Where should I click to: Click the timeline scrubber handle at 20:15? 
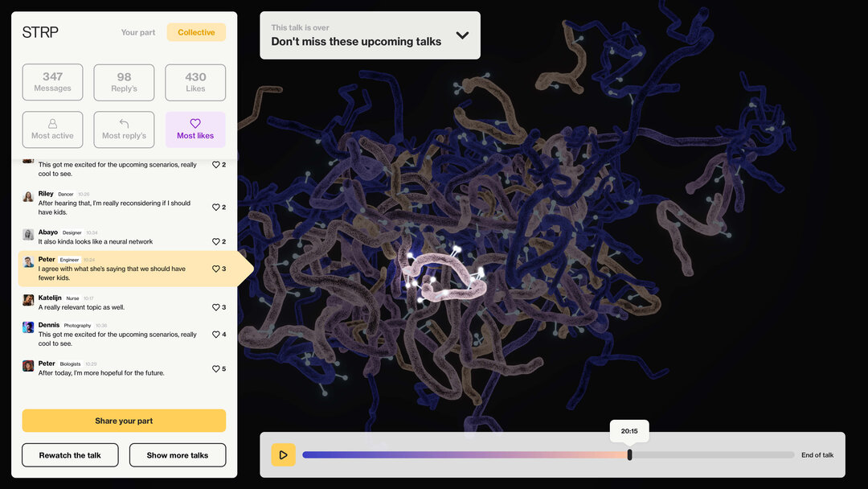[629, 455]
